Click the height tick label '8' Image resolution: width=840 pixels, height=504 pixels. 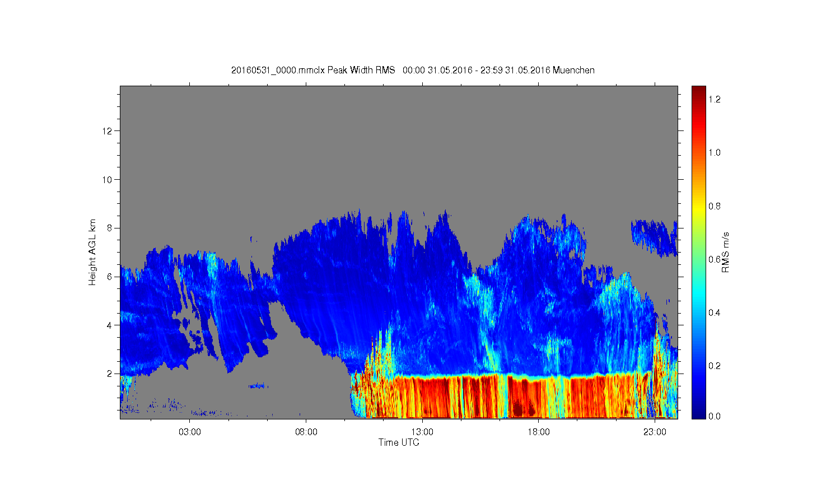[110, 228]
